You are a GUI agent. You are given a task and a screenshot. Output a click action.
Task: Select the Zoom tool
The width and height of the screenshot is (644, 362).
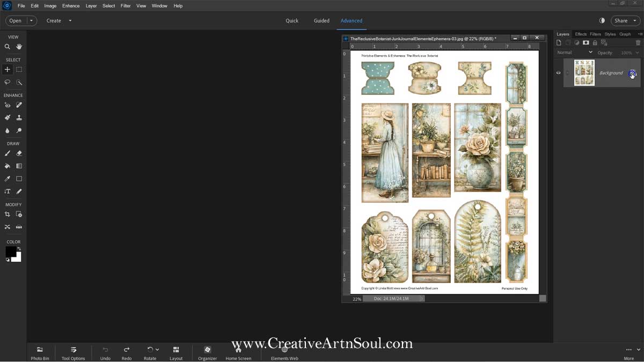(8, 47)
